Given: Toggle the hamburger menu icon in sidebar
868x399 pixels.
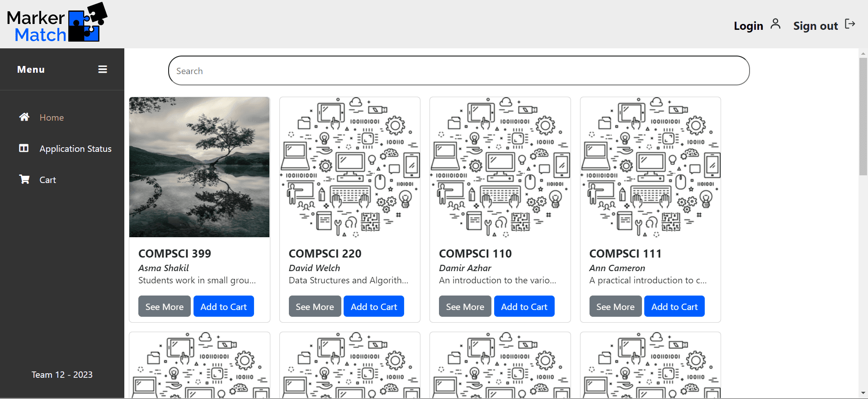Looking at the screenshot, I should pyautogui.click(x=103, y=70).
